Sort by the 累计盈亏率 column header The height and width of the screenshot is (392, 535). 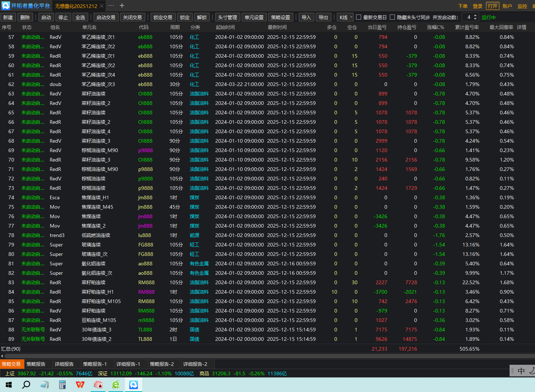467,27
